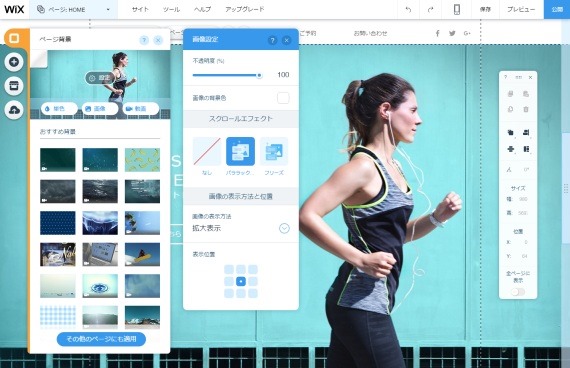Click the width (幅) size field in toolbar
The image size is (570, 368).
point(523,199)
